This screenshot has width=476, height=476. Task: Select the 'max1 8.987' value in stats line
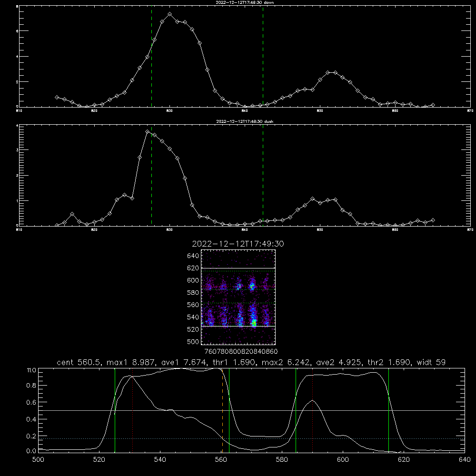point(131,362)
